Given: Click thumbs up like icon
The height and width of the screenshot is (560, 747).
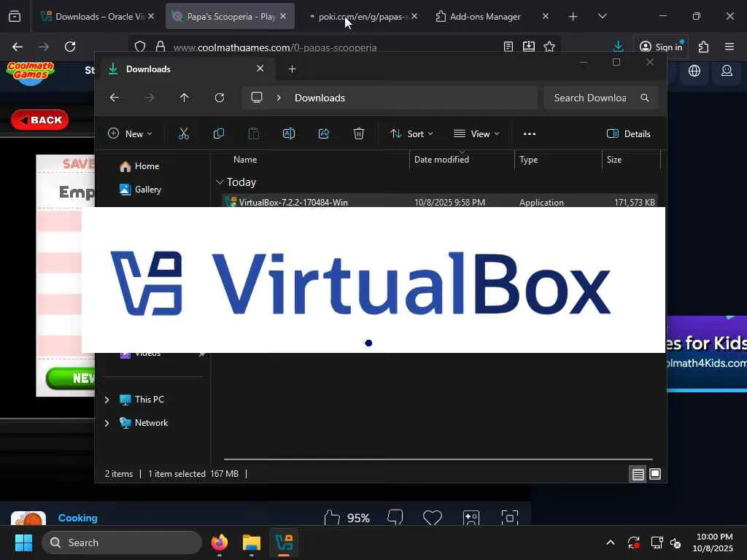Looking at the screenshot, I should [x=332, y=518].
